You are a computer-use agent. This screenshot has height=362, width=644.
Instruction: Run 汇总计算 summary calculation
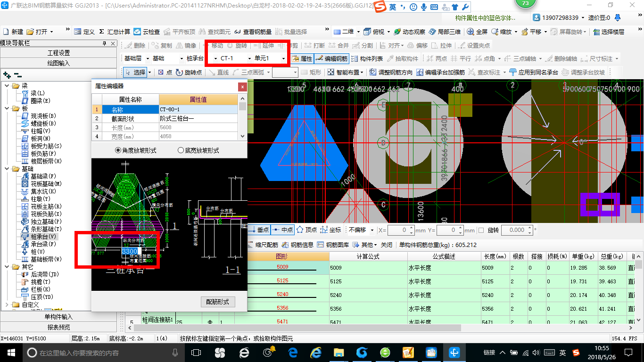(114, 32)
